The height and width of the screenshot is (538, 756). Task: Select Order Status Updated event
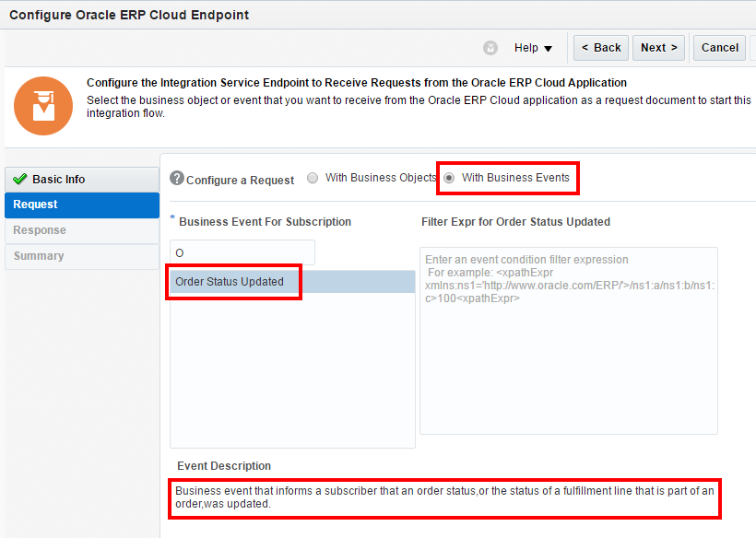click(230, 282)
